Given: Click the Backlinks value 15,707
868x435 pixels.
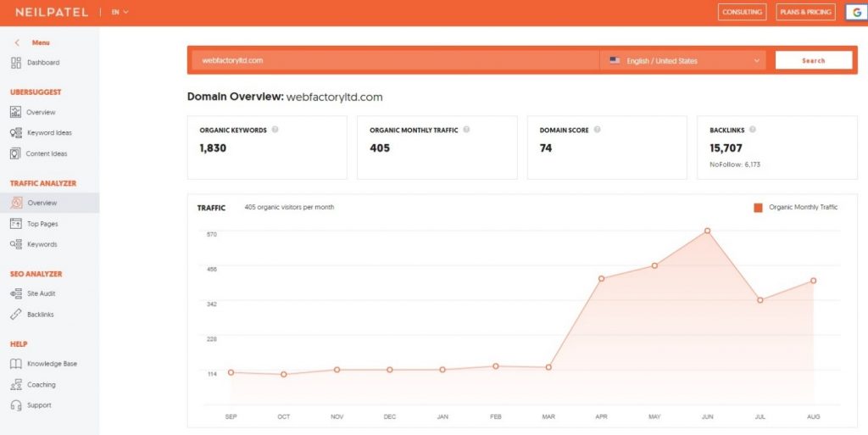Looking at the screenshot, I should point(726,148).
